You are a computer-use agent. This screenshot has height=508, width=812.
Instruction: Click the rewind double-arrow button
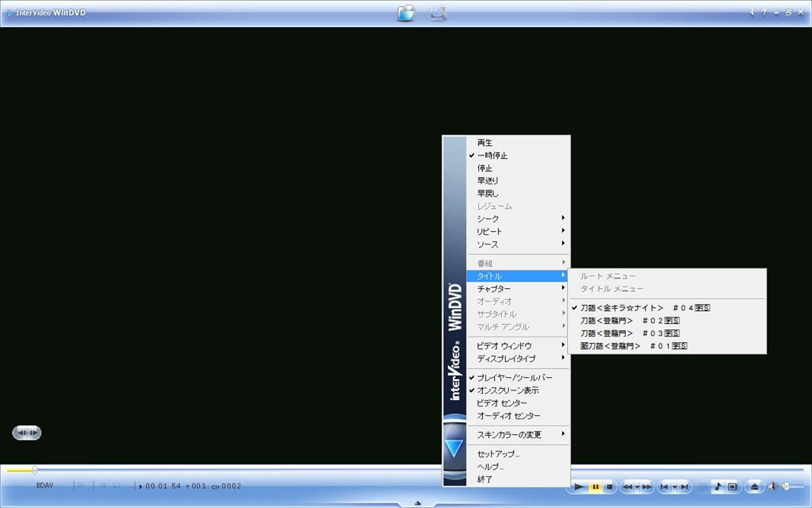pos(627,487)
